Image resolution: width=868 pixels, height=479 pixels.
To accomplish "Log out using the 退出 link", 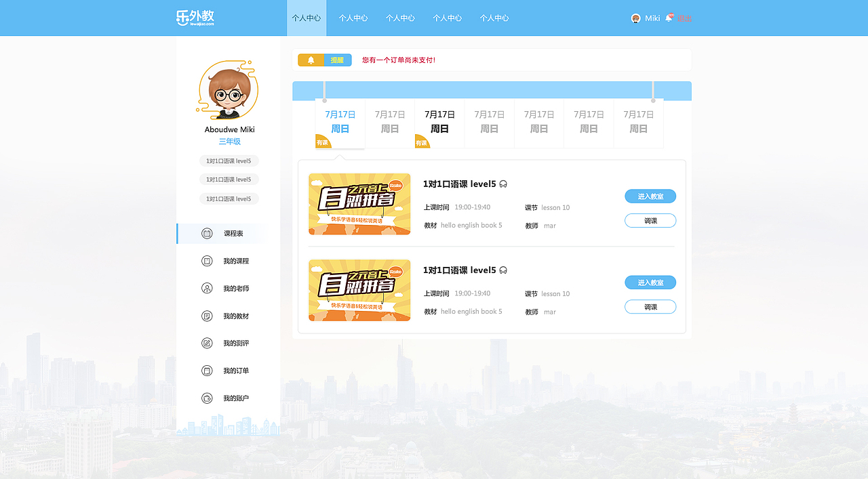I will pyautogui.click(x=684, y=18).
